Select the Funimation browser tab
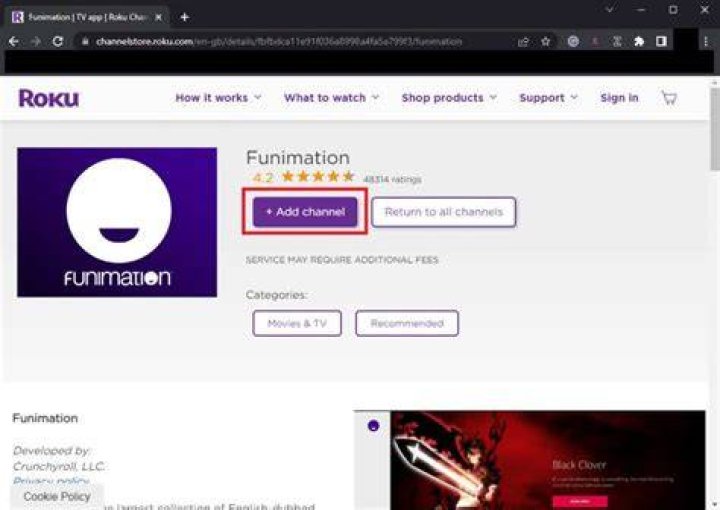720x510 pixels. (x=87, y=17)
